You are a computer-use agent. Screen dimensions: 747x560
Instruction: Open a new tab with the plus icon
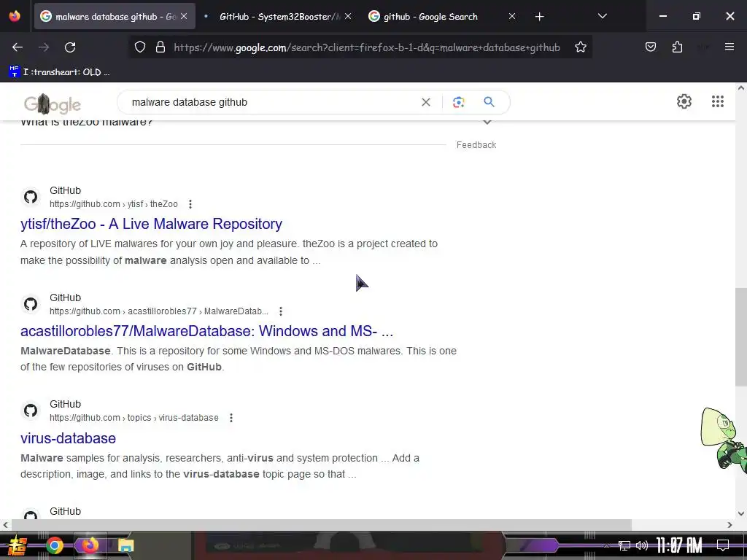[x=539, y=17]
